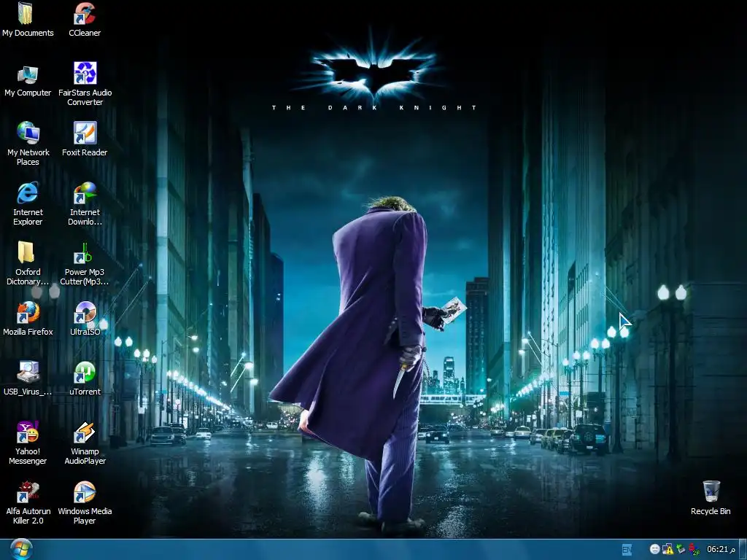Screen dimensions: 747x560
Task: Select the Winamp AudioPlayer icon
Action: click(x=85, y=432)
